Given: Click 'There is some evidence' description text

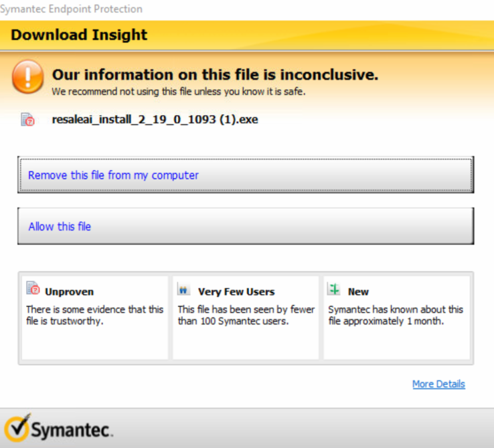Looking at the screenshot, I should (x=94, y=315).
